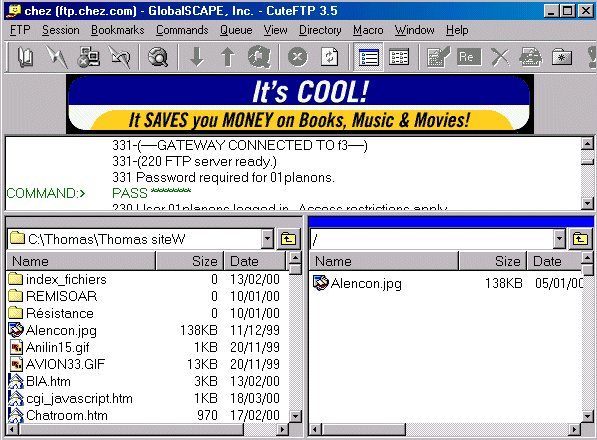This screenshot has width=597, height=440.
Task: Click the magnifier globe search icon
Action: [157, 57]
